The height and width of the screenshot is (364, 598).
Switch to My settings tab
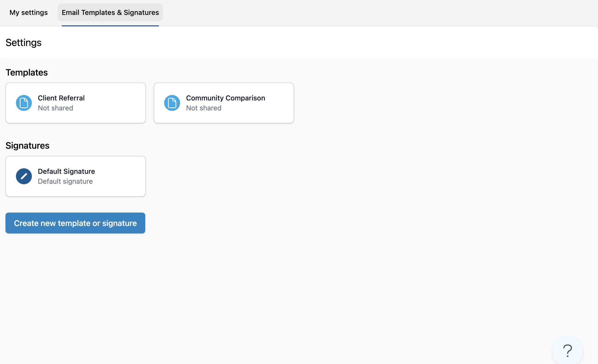[x=29, y=12]
